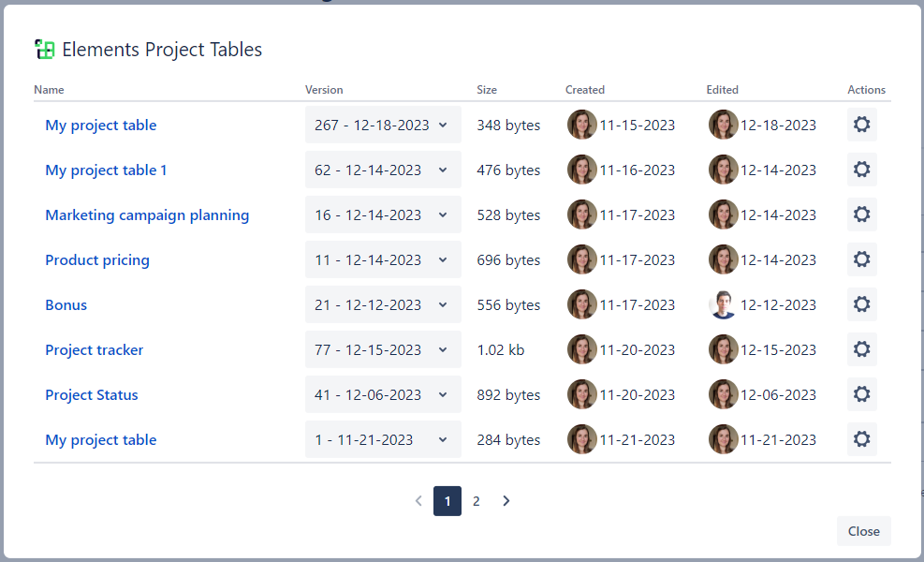The image size is (924, 562).
Task: Open the Project Status table link
Action: (92, 394)
